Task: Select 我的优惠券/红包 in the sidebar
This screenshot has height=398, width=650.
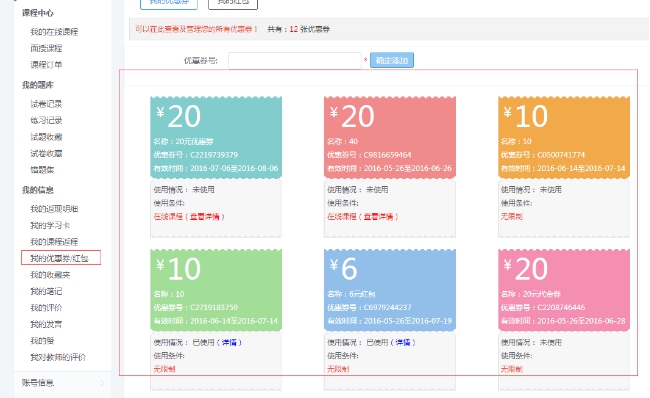Action: (x=61, y=258)
